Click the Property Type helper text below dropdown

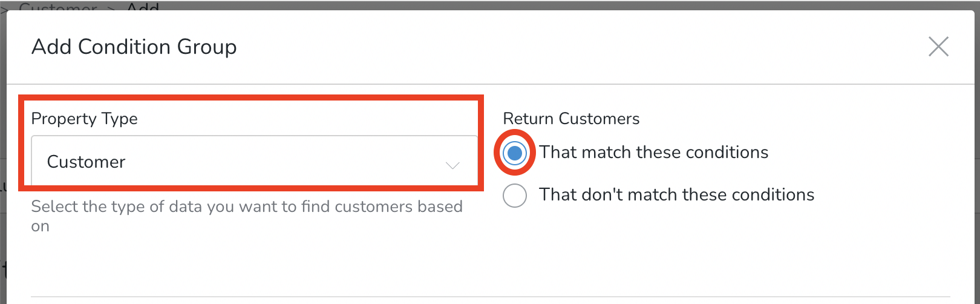[x=247, y=216]
